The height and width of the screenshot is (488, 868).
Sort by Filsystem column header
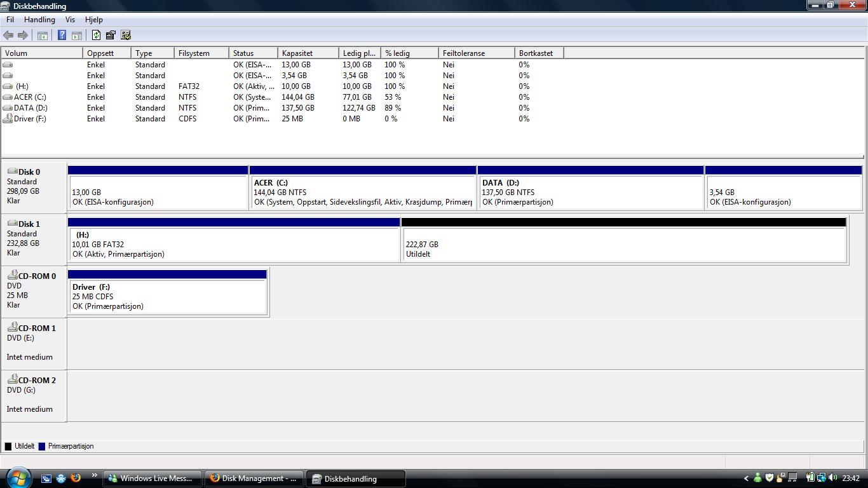pos(201,53)
